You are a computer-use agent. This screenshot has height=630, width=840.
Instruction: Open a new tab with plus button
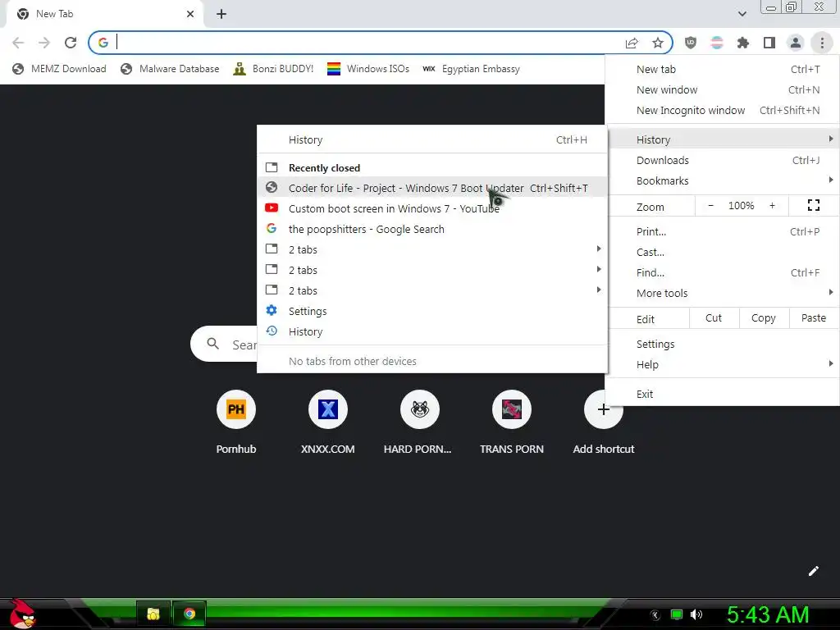221,14
